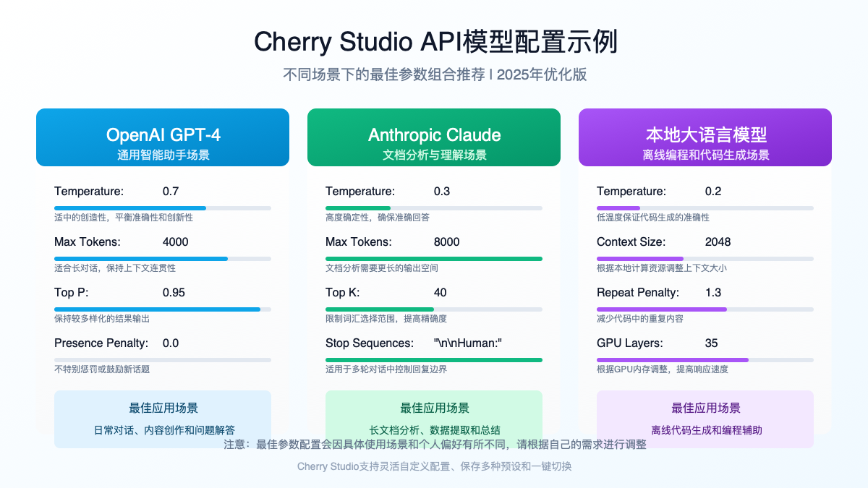Click the Stop Sequences value "\n\nHuman:"

468,343
